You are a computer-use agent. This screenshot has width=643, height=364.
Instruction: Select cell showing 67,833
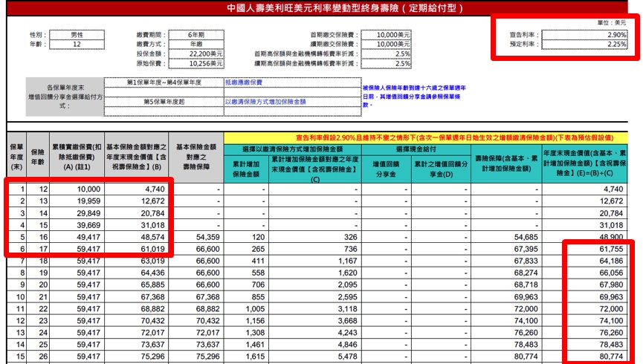click(506, 261)
